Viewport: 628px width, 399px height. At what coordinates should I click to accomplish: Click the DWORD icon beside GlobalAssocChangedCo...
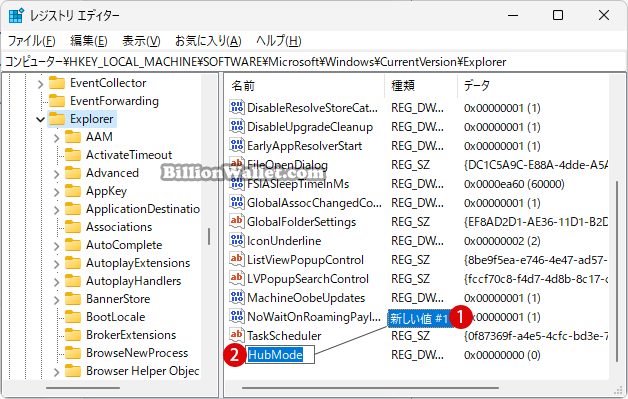click(237, 202)
